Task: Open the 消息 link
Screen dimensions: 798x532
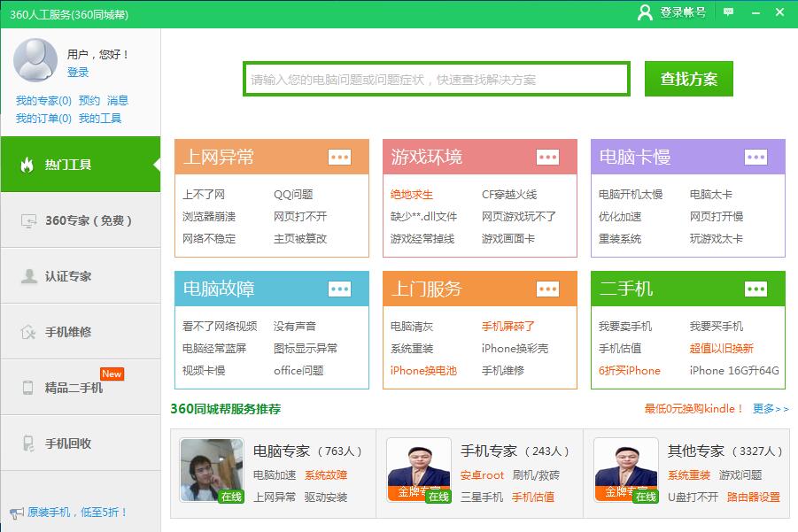Action: tap(118, 101)
